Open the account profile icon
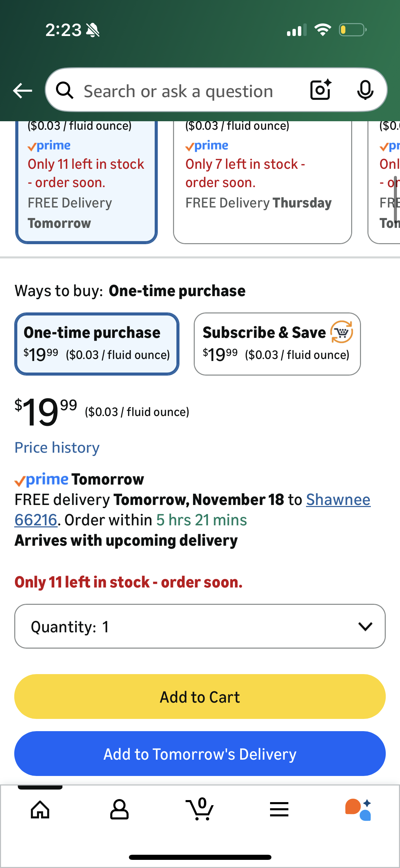The height and width of the screenshot is (868, 400). [x=119, y=810]
